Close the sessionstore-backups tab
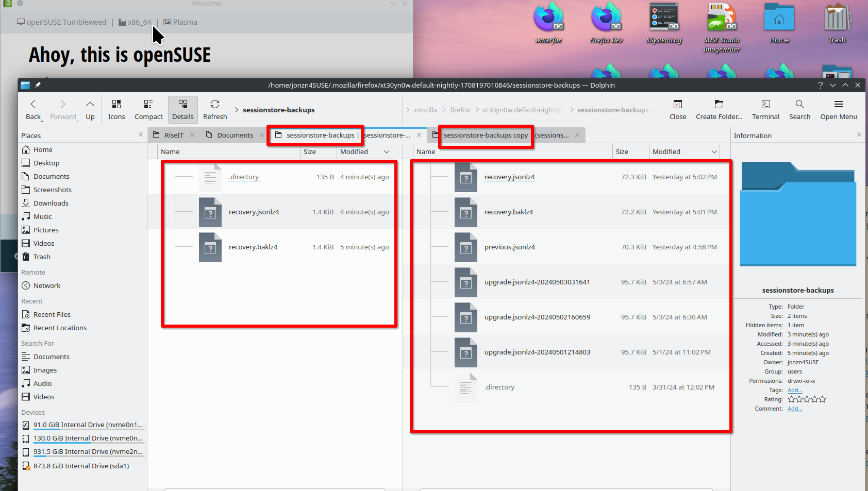The height and width of the screenshot is (491, 868). pos(419,135)
